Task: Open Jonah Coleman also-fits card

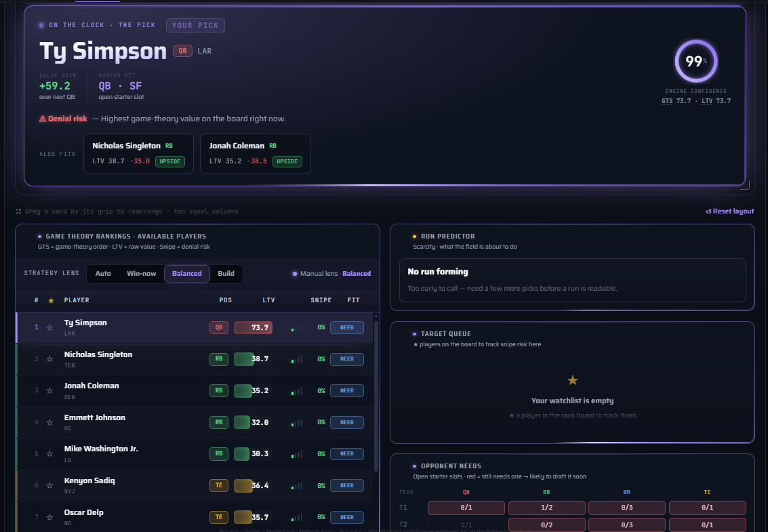Action: pos(255,154)
